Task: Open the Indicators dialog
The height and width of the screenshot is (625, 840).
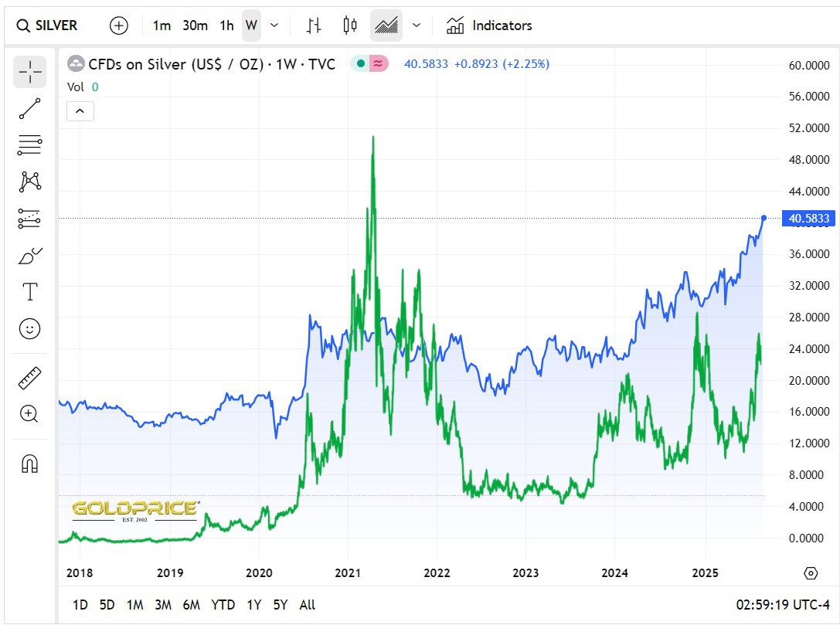Action: pos(489,25)
